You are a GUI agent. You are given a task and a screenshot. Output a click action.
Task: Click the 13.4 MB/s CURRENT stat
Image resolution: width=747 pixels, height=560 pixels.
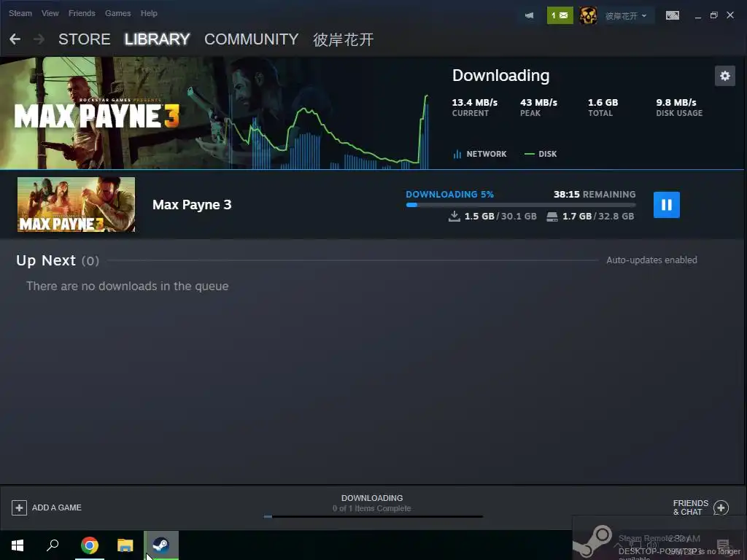click(474, 107)
